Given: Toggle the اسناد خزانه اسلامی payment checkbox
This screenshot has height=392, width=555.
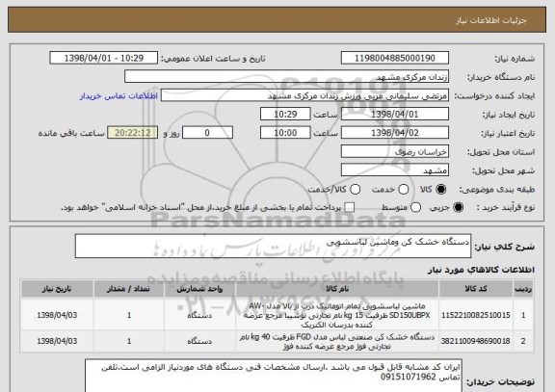Looking at the screenshot, I should 350,208.
